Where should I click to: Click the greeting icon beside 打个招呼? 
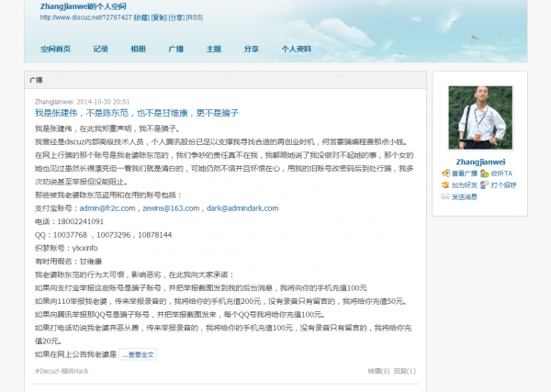[x=485, y=185]
